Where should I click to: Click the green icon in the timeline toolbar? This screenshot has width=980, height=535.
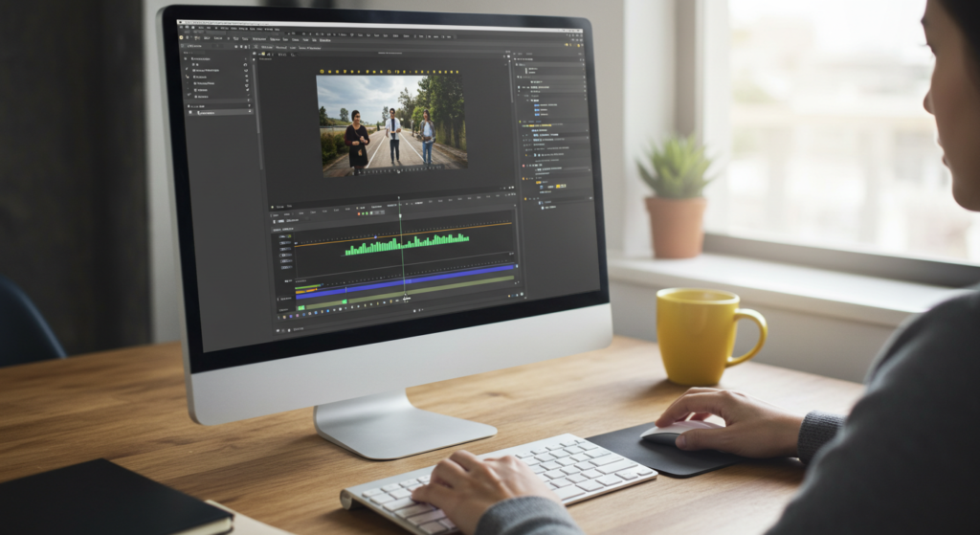pos(364,213)
